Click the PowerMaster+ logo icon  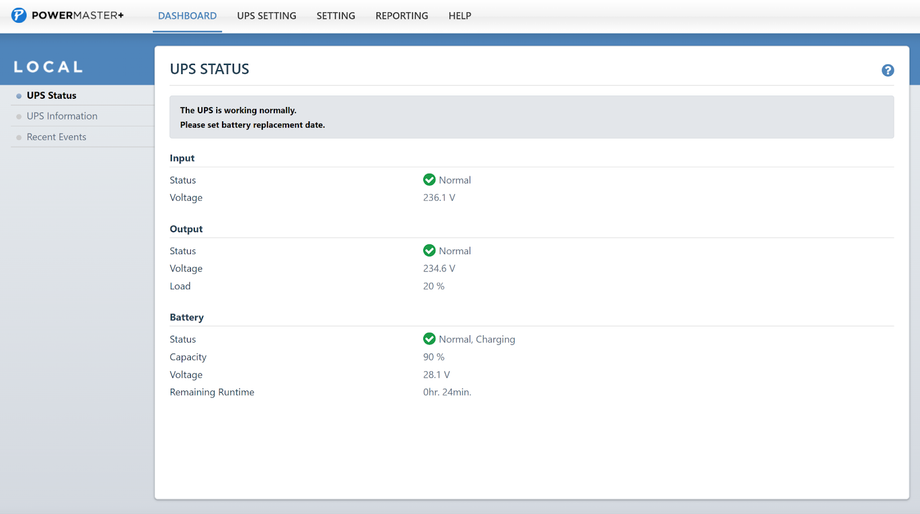click(x=19, y=15)
